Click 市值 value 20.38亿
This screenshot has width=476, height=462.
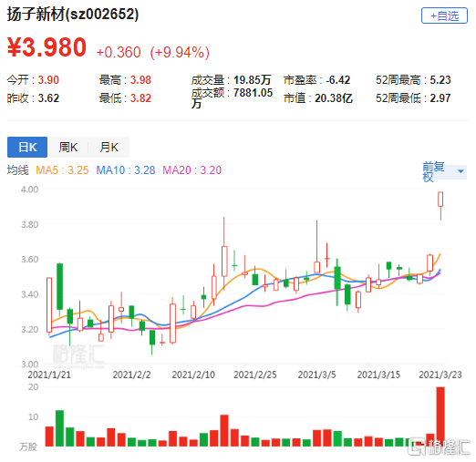[x=334, y=98]
